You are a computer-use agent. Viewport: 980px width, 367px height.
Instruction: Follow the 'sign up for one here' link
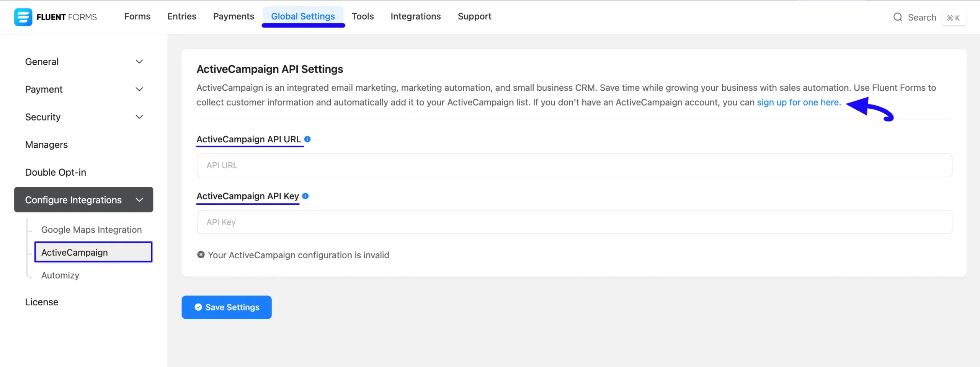click(799, 103)
